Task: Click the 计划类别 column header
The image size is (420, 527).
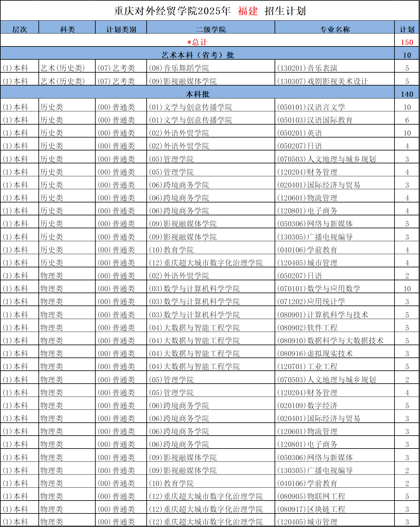Action: pos(121,29)
